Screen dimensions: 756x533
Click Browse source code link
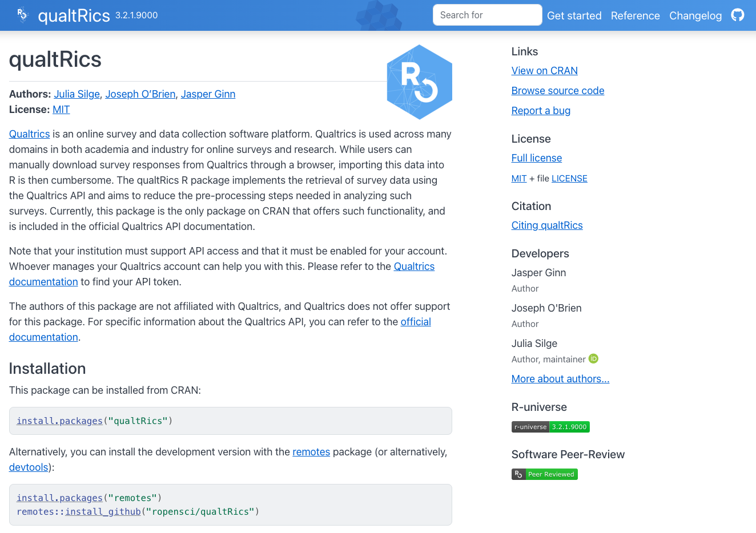point(557,91)
